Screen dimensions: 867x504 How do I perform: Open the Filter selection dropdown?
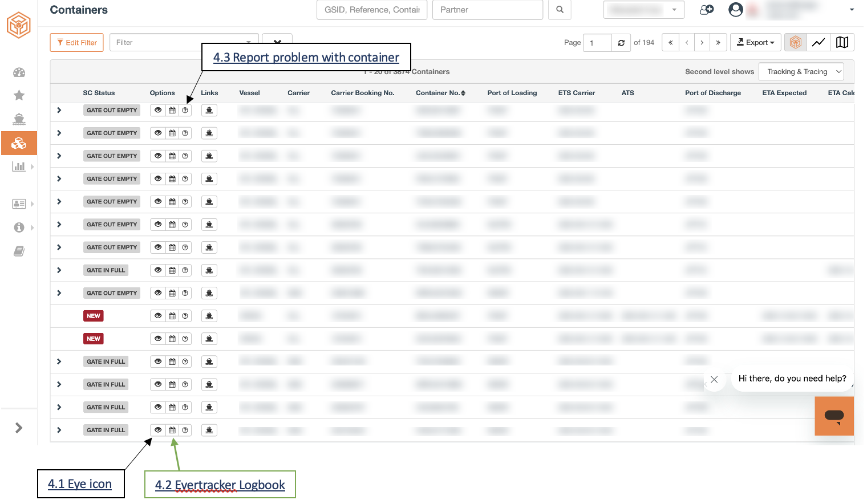184,43
